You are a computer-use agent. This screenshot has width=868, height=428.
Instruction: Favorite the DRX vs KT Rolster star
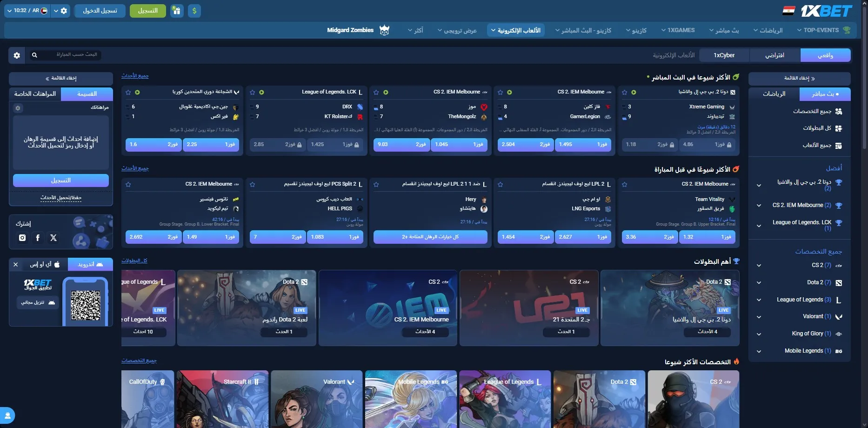coord(252,93)
